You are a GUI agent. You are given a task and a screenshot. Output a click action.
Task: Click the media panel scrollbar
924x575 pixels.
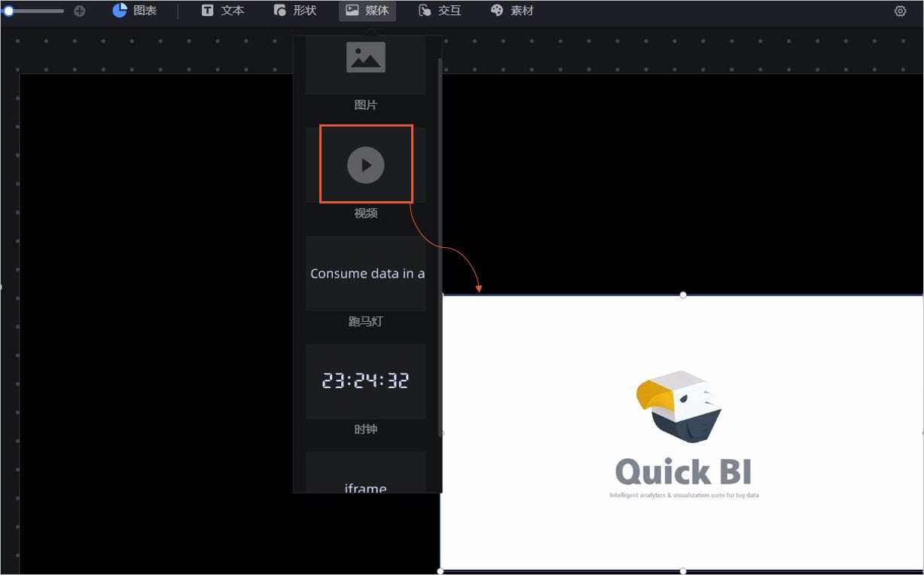(440, 247)
